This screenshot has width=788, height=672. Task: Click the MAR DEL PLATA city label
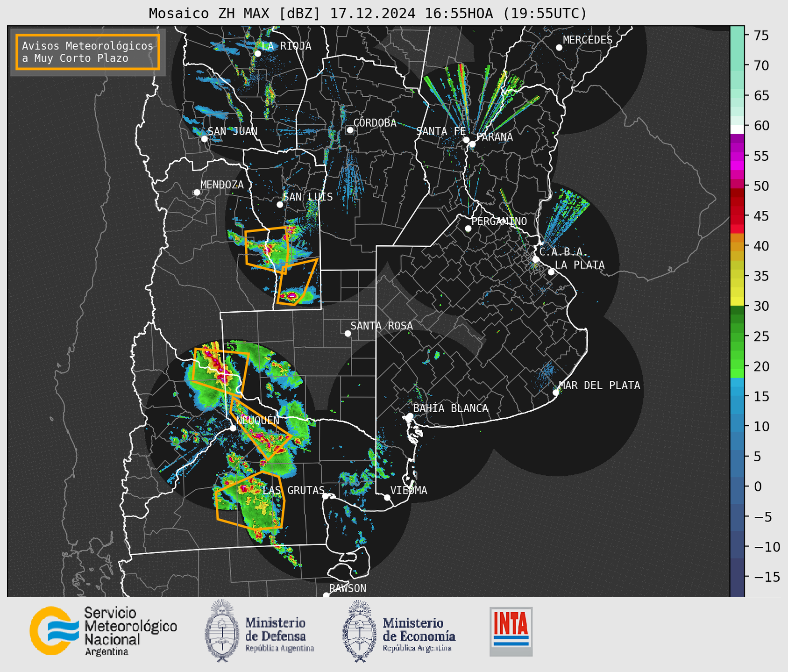click(x=599, y=386)
